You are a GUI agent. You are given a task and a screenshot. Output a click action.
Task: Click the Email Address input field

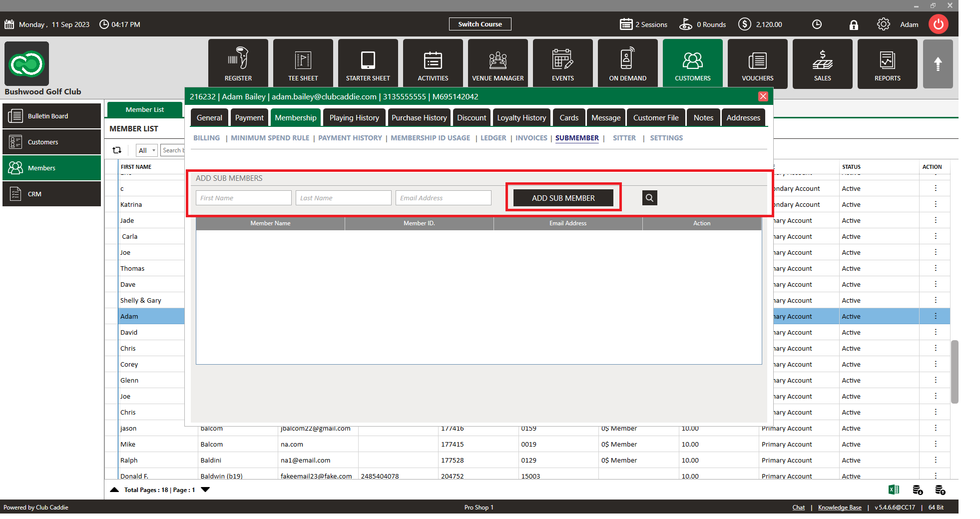(x=444, y=198)
